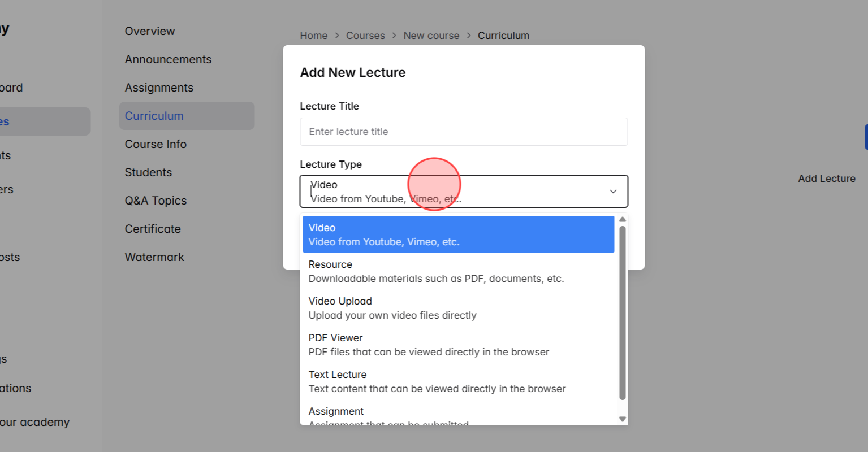The width and height of the screenshot is (868, 452).
Task: Open the Assignments section
Action: [159, 87]
